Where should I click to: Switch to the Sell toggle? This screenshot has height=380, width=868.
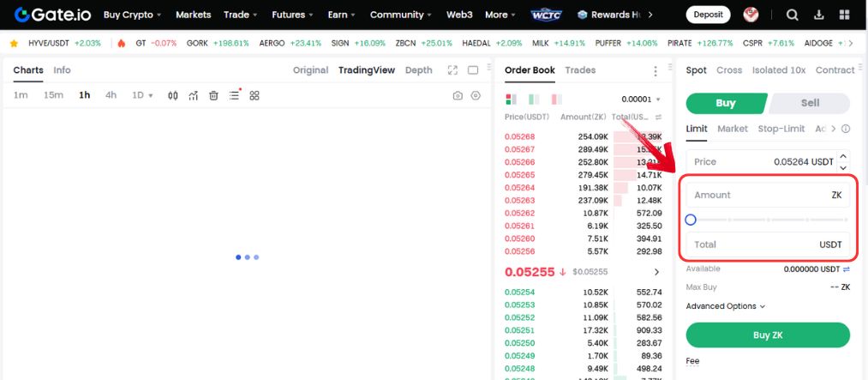(810, 103)
